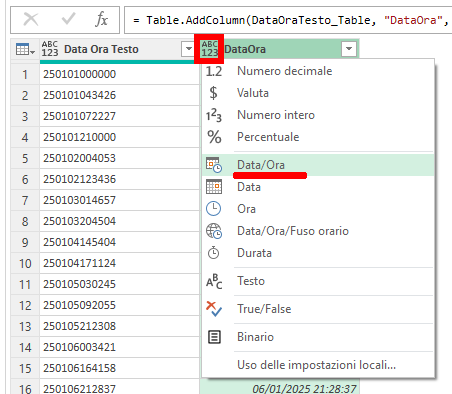The width and height of the screenshot is (452, 394).
Task: Select row number 8
Action: click(x=25, y=221)
